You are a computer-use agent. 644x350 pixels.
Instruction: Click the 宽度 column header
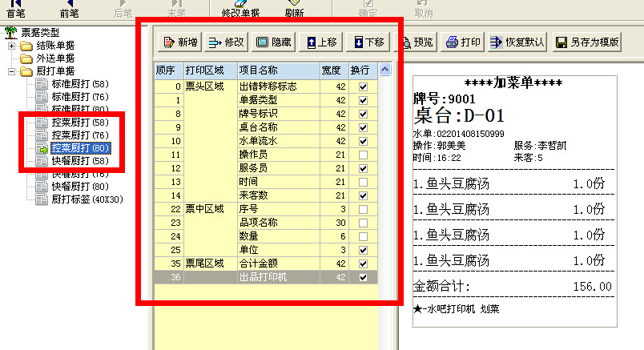point(332,70)
